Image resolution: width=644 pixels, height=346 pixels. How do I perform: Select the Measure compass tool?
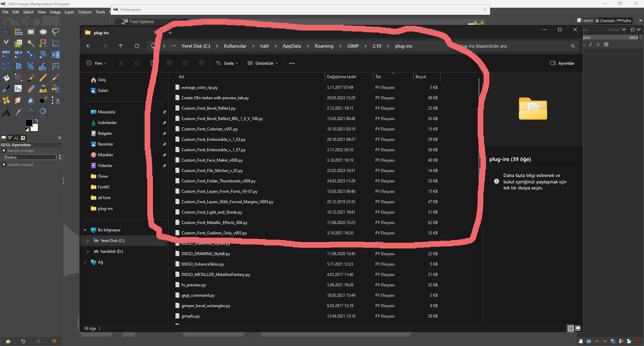click(31, 112)
